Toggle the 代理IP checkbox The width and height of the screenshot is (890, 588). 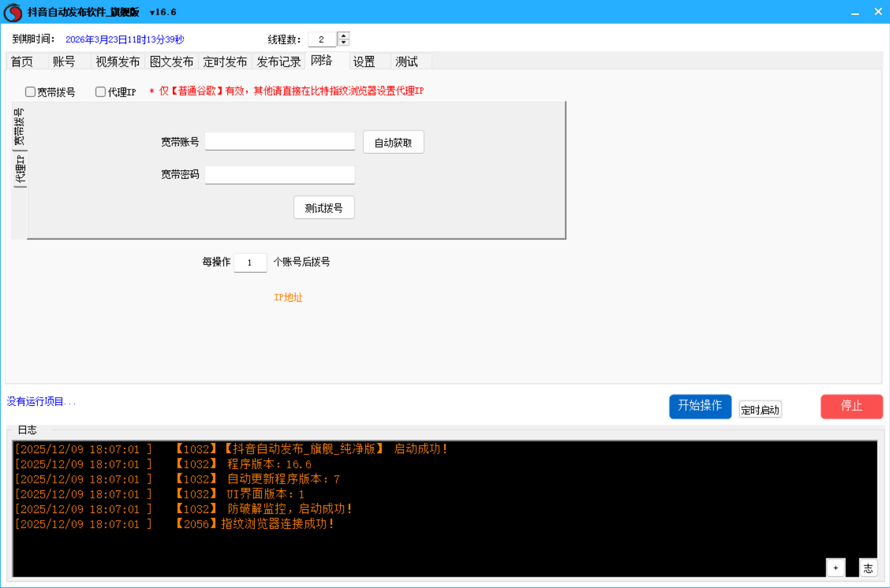[100, 92]
